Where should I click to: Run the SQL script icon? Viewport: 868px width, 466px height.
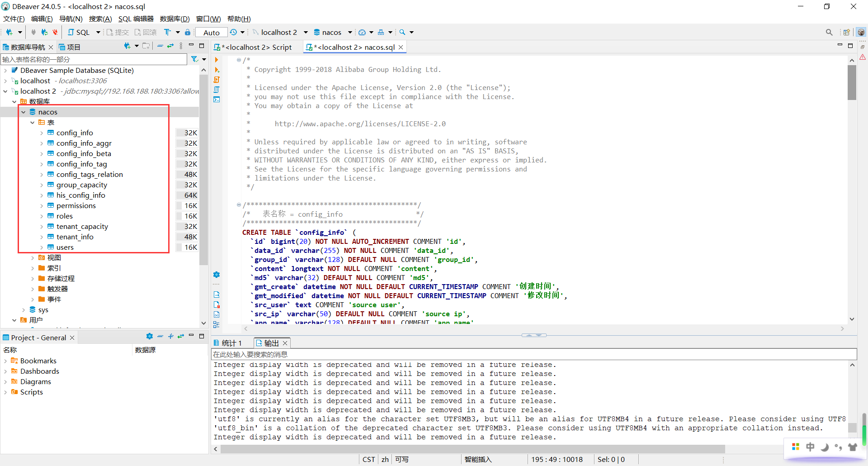coord(217,80)
